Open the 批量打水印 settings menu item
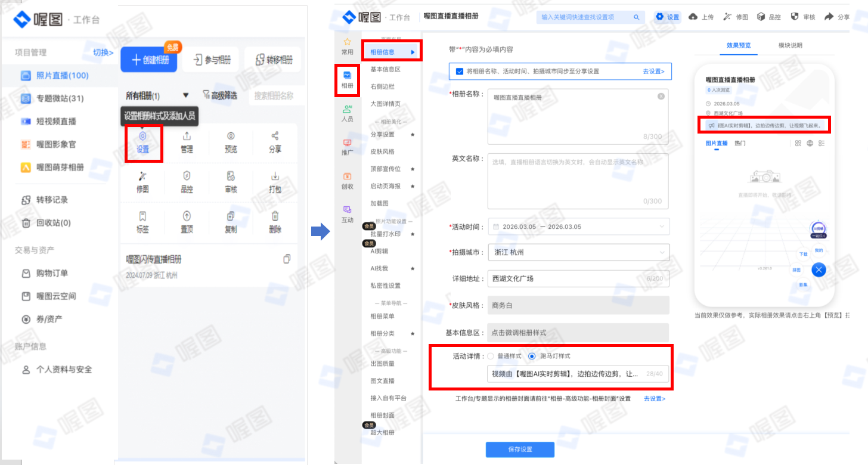The image size is (868, 465). tap(385, 234)
